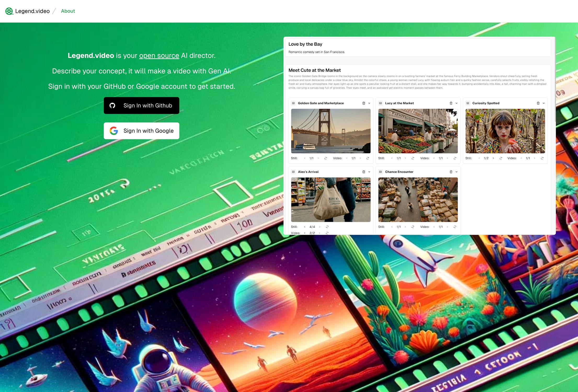Delete the Lucy at the Market shot

(x=451, y=103)
